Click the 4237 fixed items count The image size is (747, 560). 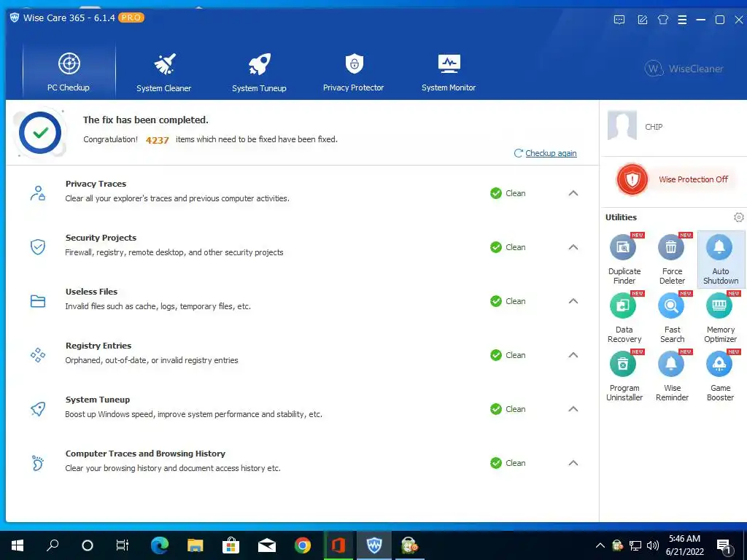[158, 140]
